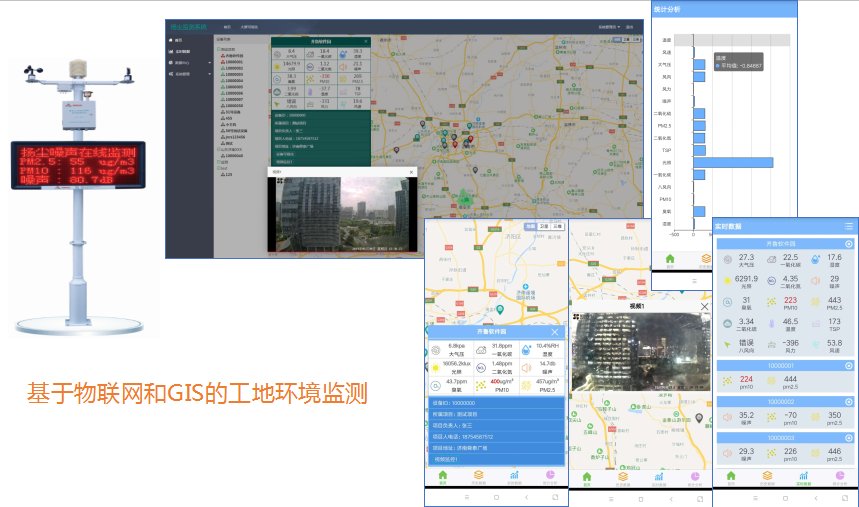
Task: Close the green device info popup on desktop
Action: [x=366, y=42]
